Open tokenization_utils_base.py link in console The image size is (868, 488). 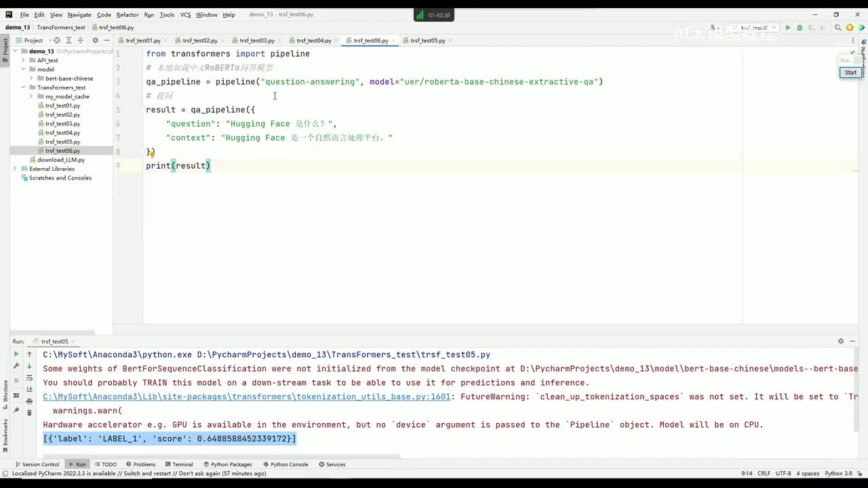click(x=246, y=396)
